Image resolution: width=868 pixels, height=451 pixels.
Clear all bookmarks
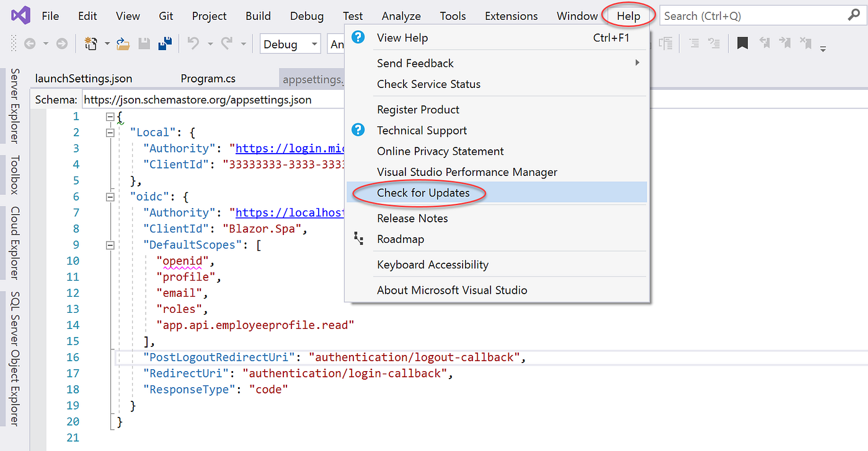pos(805,43)
